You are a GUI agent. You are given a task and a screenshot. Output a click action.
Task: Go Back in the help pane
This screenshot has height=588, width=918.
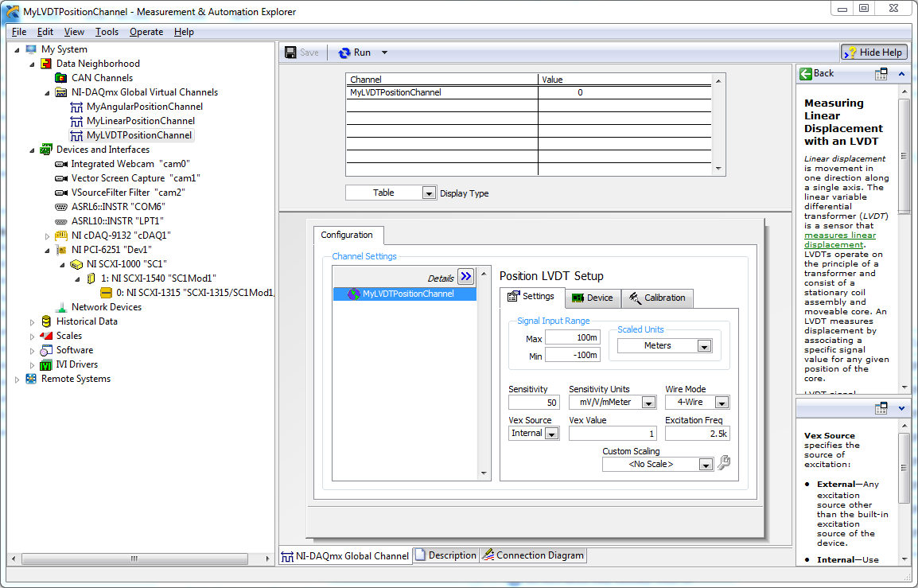817,73
